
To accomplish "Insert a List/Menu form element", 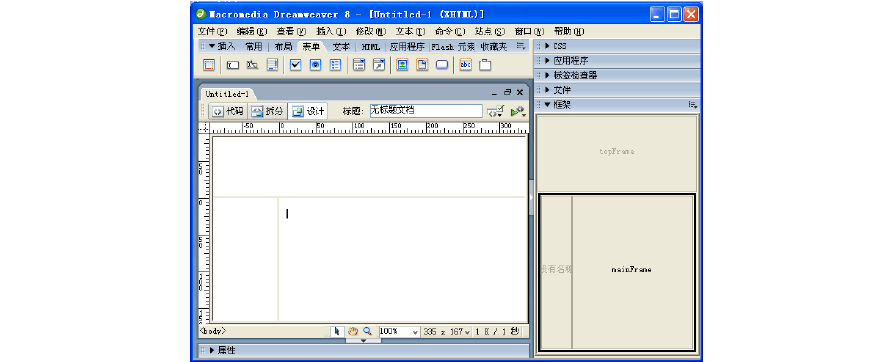I will [x=359, y=65].
